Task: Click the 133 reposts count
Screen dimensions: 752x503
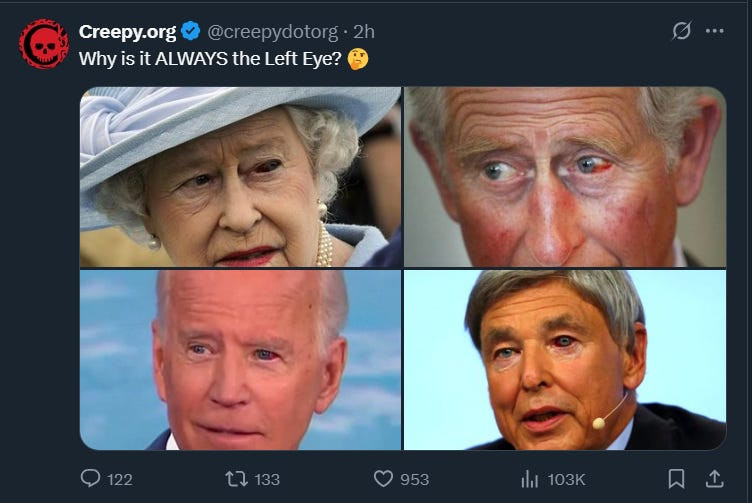Action: pos(267,480)
